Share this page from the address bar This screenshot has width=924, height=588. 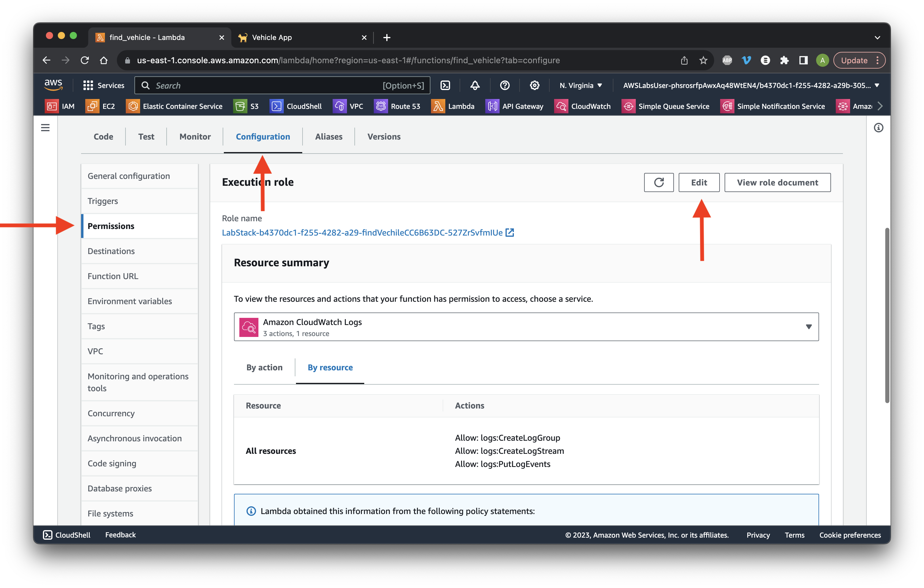pyautogui.click(x=684, y=60)
